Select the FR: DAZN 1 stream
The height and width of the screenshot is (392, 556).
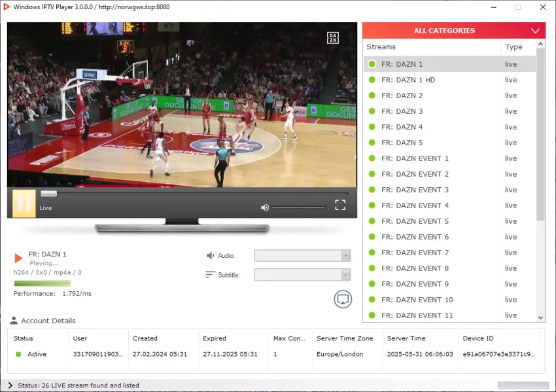449,64
